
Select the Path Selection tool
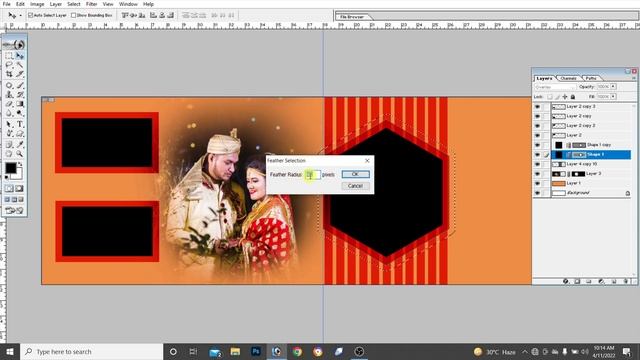click(x=9, y=124)
